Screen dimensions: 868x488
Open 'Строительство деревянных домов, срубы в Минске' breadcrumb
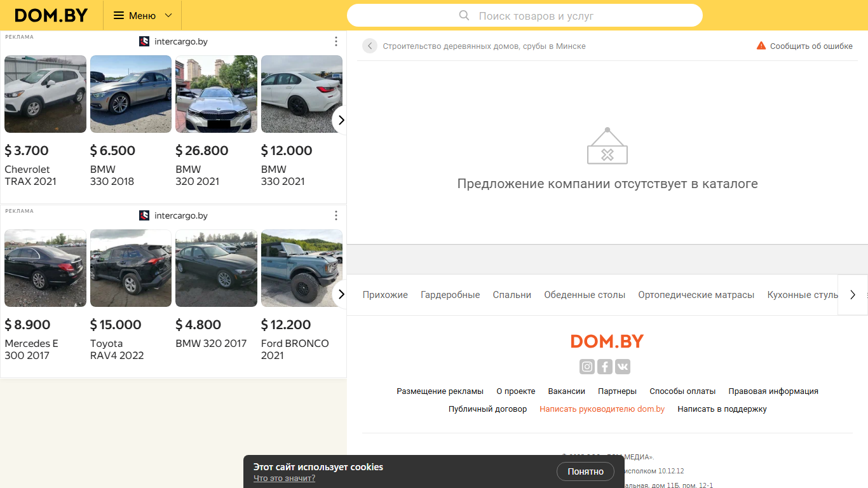[x=484, y=46]
